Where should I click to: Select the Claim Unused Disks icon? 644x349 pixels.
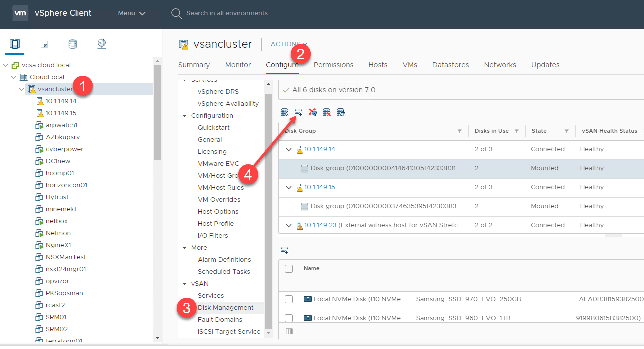pos(285,112)
